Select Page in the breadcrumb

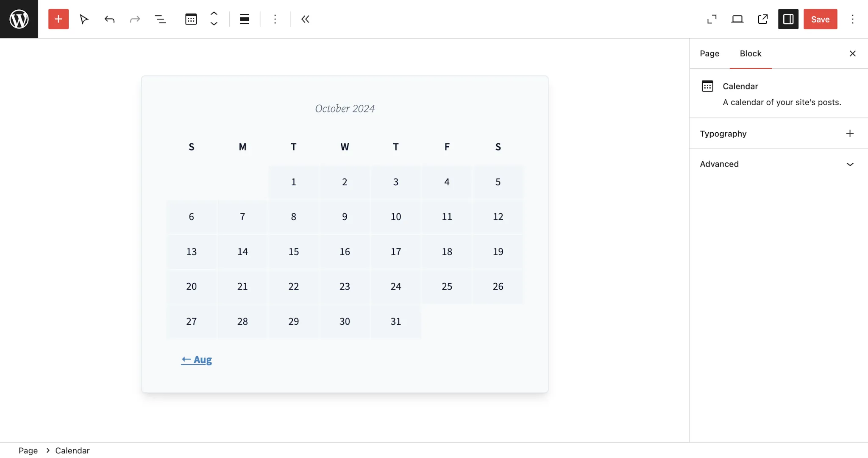pos(28,450)
